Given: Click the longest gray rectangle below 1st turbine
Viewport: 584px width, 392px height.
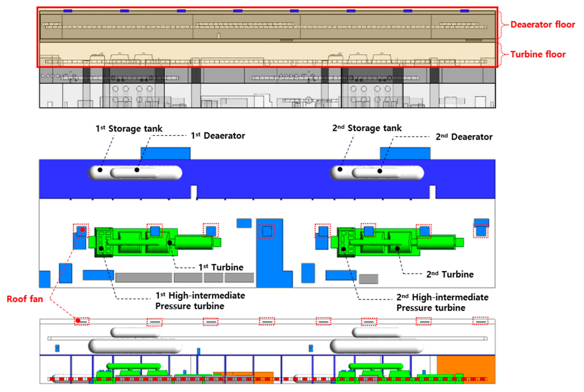Looking at the screenshot, I should [x=144, y=278].
